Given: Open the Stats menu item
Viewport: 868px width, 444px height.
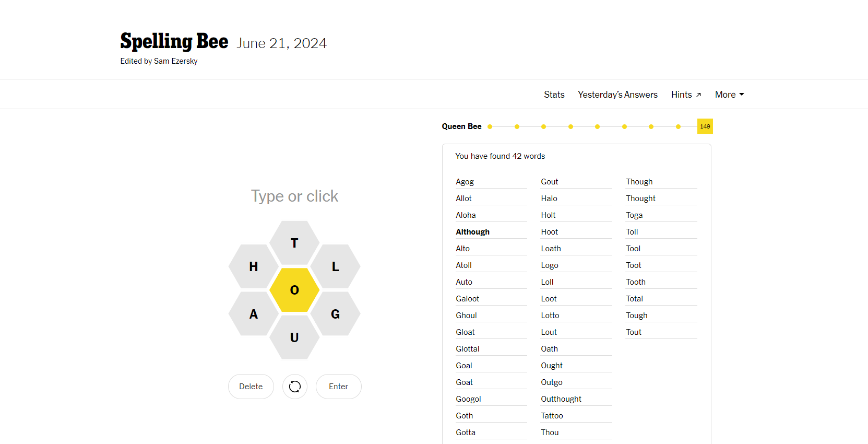Looking at the screenshot, I should (x=554, y=95).
